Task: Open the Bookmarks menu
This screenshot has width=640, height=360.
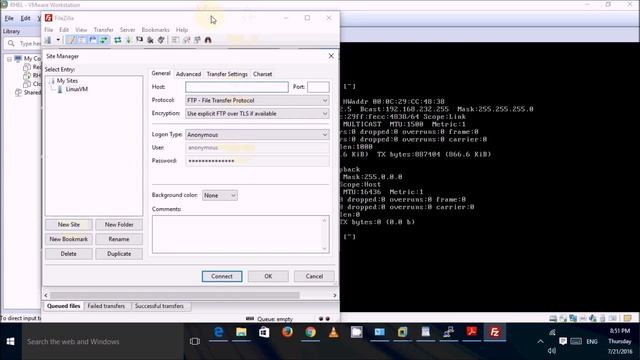Action: pyautogui.click(x=155, y=30)
